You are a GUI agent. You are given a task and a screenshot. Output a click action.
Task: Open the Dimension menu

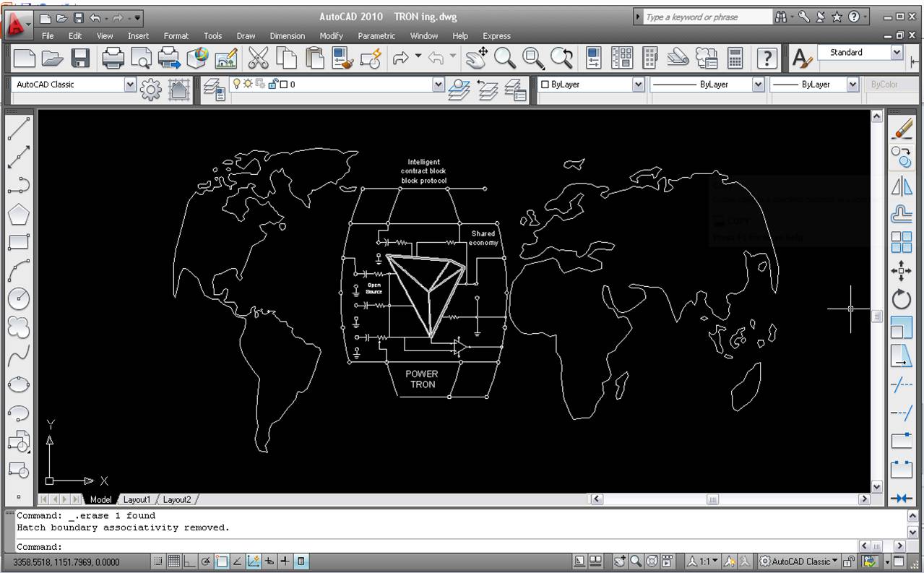click(x=287, y=35)
